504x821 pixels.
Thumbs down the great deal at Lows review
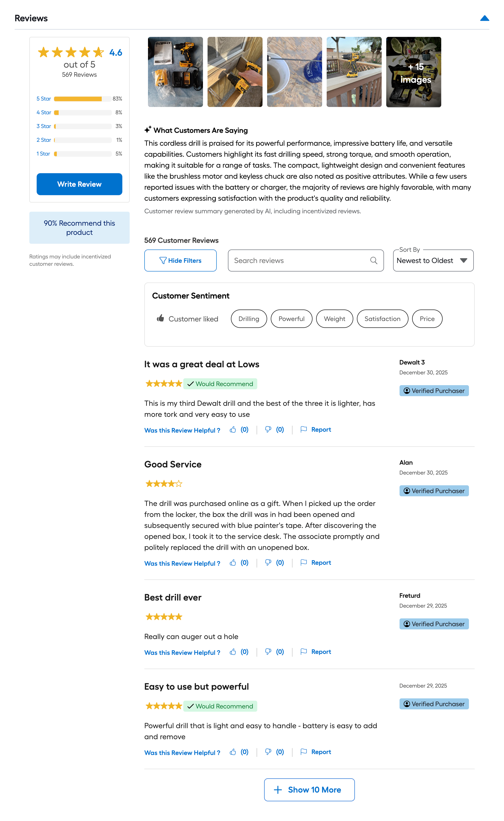coord(268,430)
